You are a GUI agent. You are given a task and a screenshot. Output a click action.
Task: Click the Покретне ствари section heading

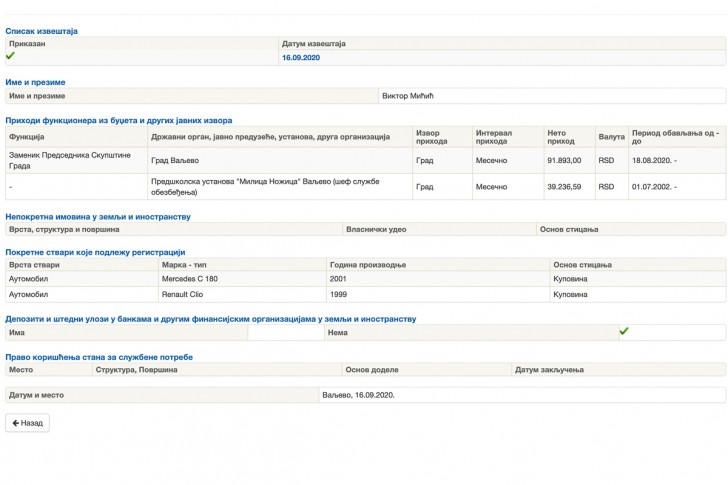pyautogui.click(x=95, y=252)
